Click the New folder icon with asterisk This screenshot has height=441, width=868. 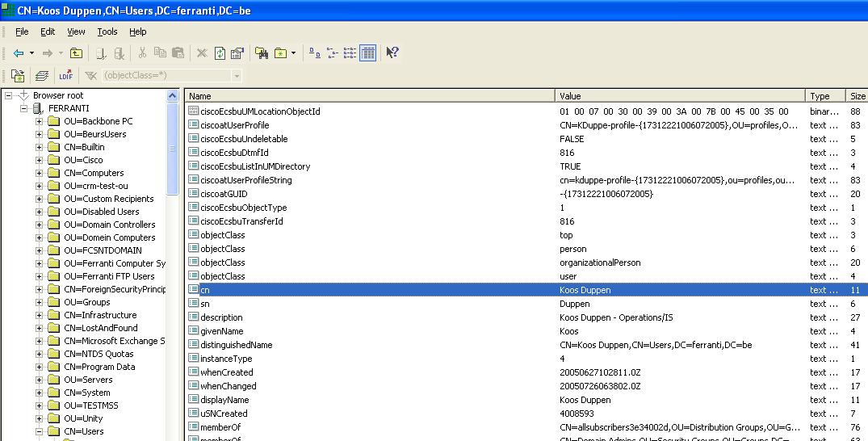pyautogui.click(x=281, y=53)
